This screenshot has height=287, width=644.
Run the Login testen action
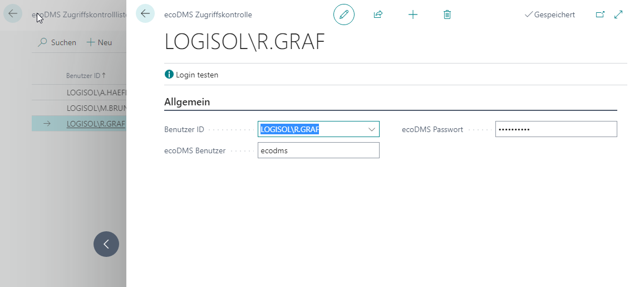pos(191,75)
